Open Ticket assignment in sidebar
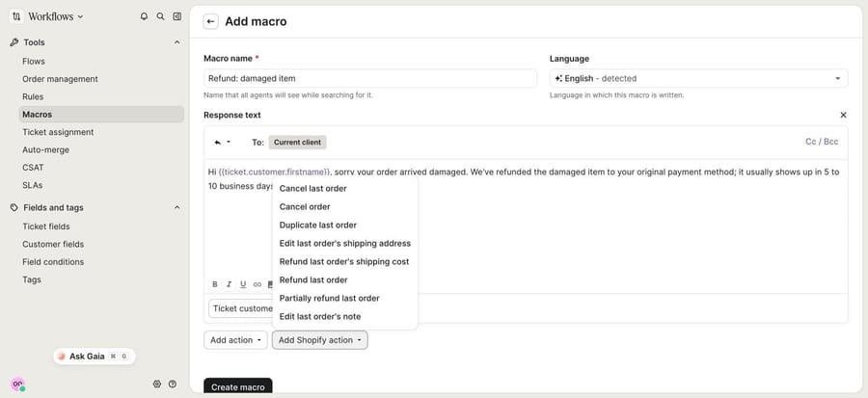 (58, 132)
